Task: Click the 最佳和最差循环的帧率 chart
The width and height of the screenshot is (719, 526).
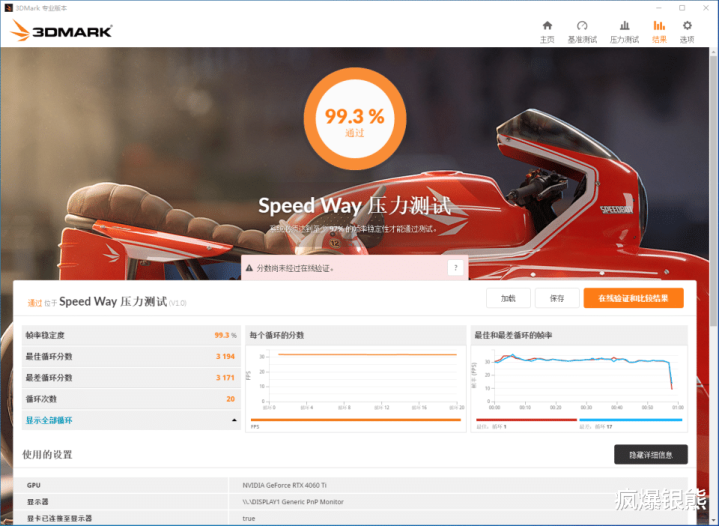Action: point(579,379)
